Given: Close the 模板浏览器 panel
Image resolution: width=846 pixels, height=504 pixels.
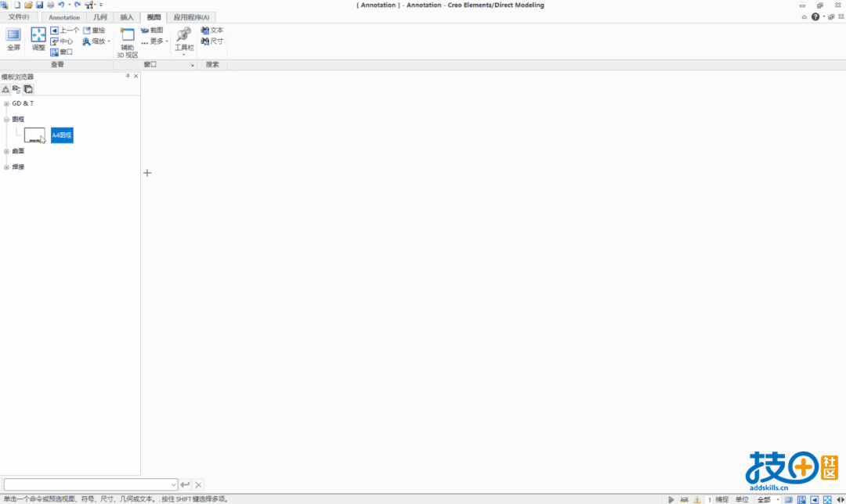Looking at the screenshot, I should (136, 76).
